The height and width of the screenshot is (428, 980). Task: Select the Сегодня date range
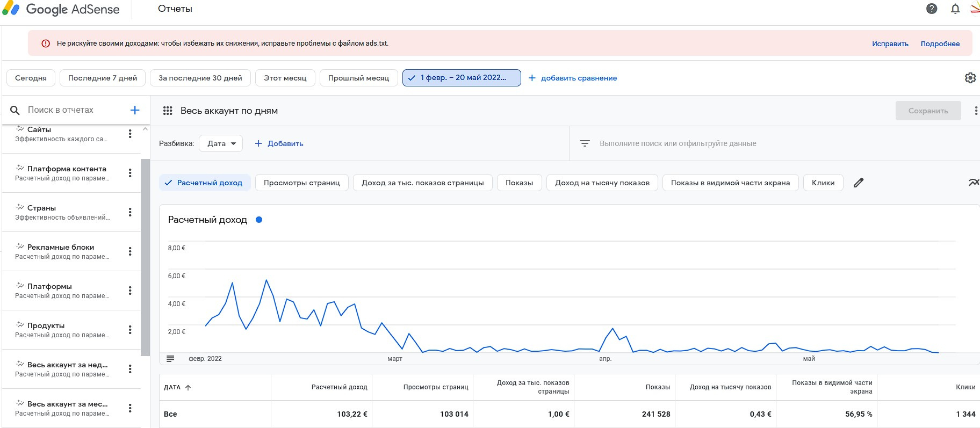click(31, 78)
